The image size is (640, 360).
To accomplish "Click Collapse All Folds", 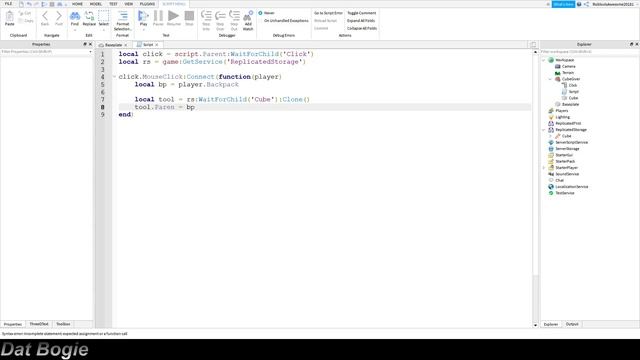I will tap(362, 28).
